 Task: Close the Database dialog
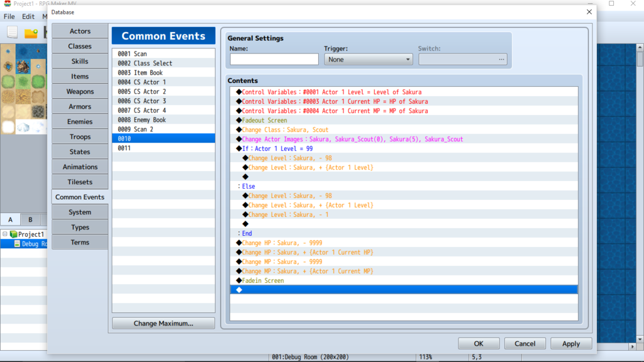[589, 12]
